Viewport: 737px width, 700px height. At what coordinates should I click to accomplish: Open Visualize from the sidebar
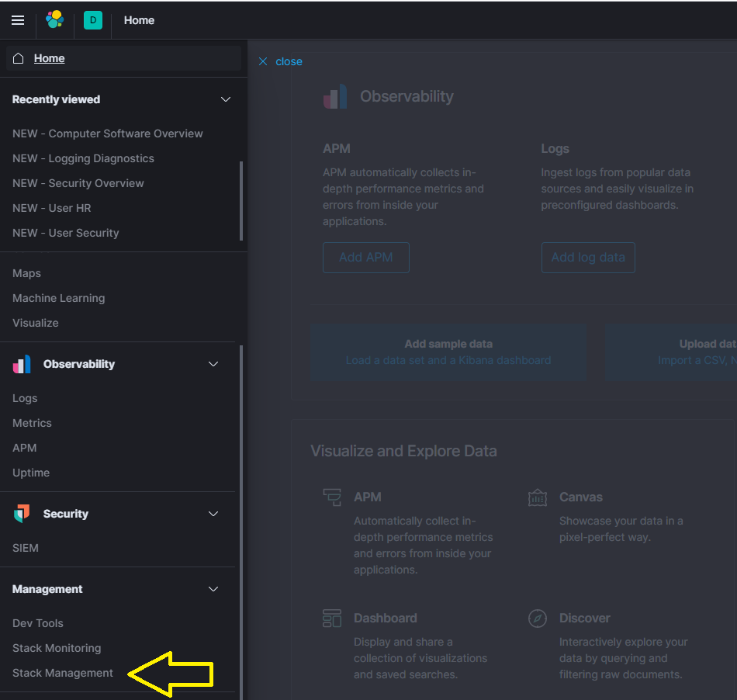[36, 324]
